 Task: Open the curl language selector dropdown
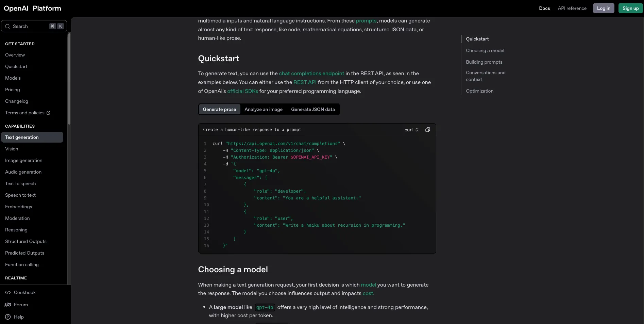(x=411, y=130)
